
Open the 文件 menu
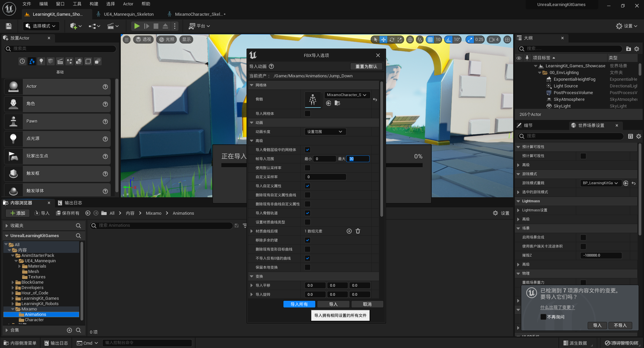tap(27, 4)
